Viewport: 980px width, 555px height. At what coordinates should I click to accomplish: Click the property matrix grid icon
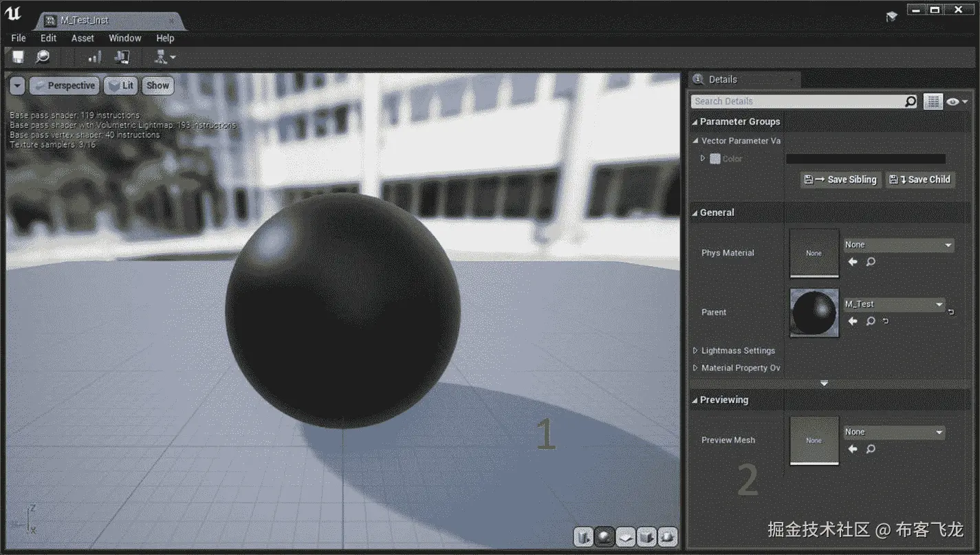(933, 101)
